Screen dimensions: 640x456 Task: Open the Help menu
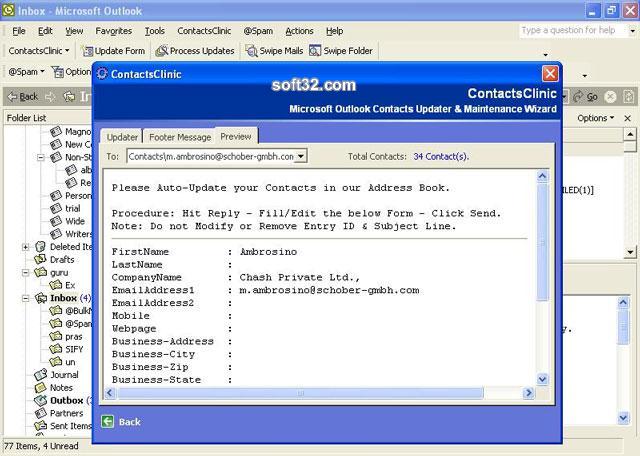[334, 31]
